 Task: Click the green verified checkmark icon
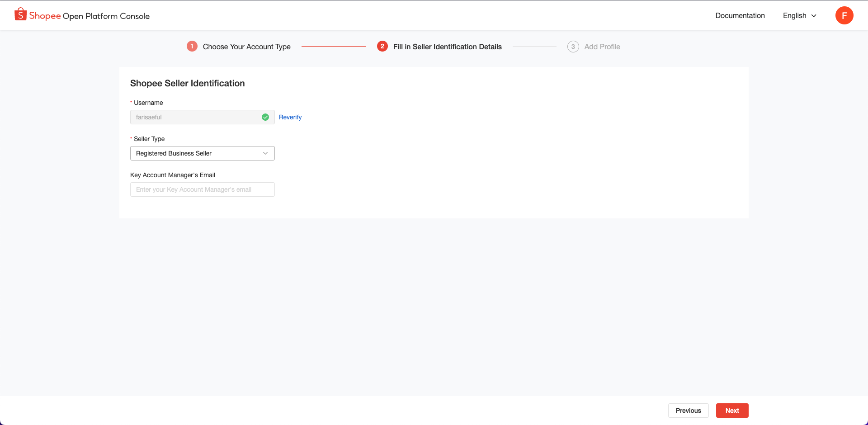coord(265,117)
